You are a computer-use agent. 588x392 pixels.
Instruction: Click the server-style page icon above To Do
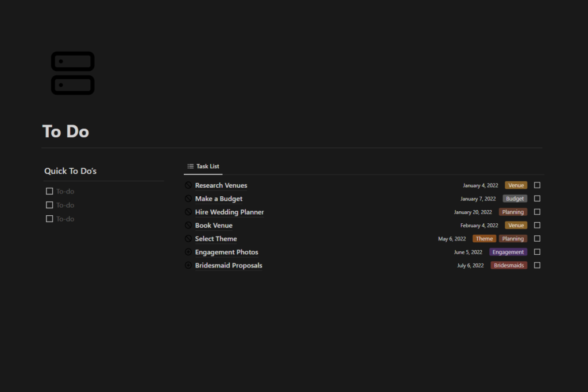[73, 73]
